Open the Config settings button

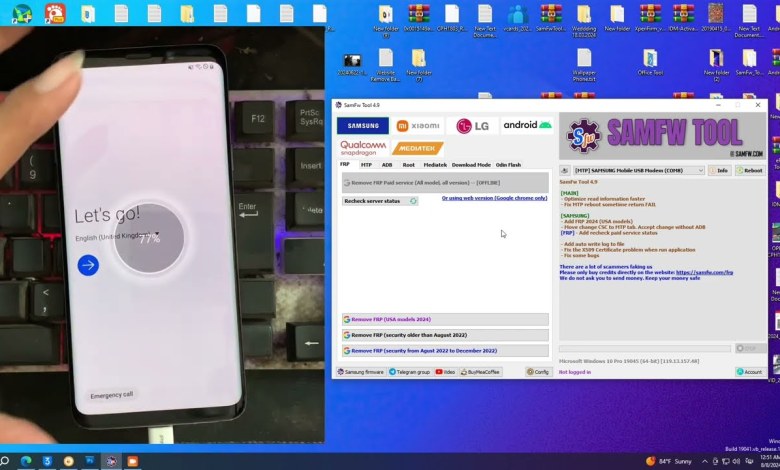(538, 372)
